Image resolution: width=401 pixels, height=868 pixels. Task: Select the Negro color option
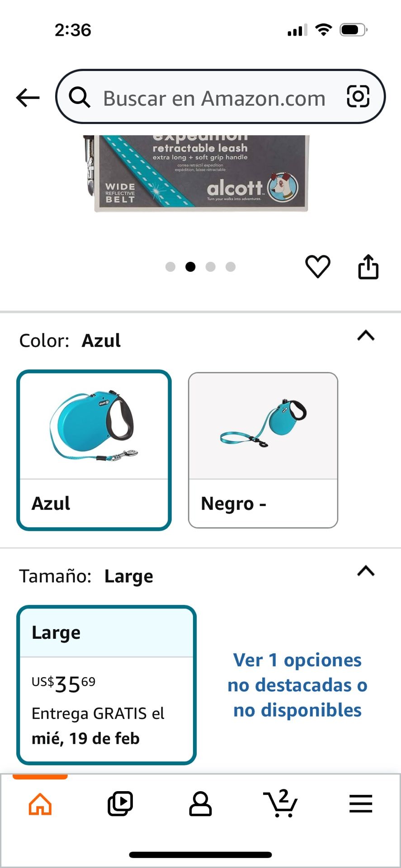(x=263, y=450)
